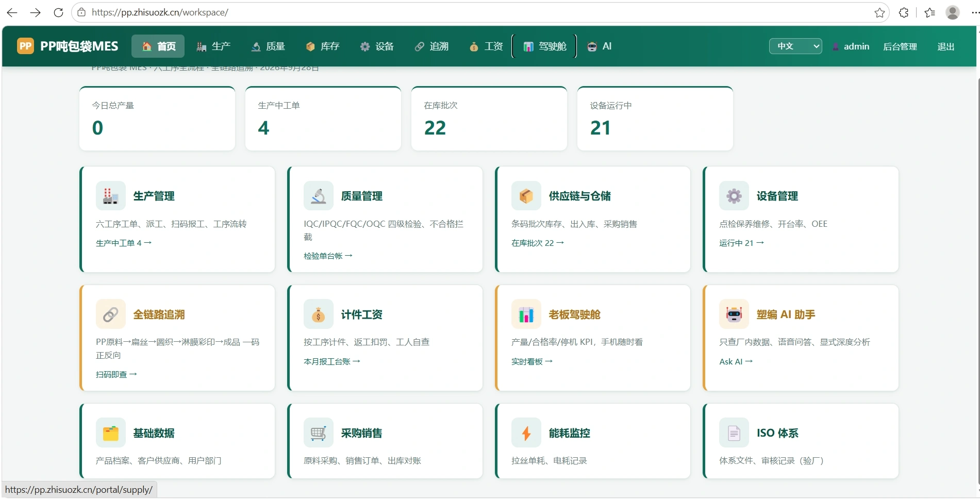Follow the 实时看板 → link
Viewport: 980px width, 499px height.
[x=532, y=361]
